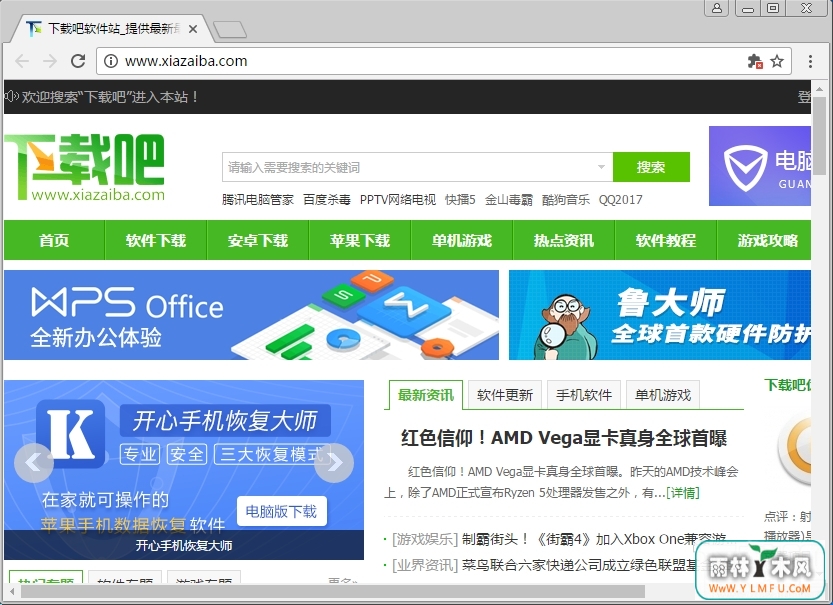Reload the page with refresh icon
This screenshot has width=833, height=605.
coord(78,61)
